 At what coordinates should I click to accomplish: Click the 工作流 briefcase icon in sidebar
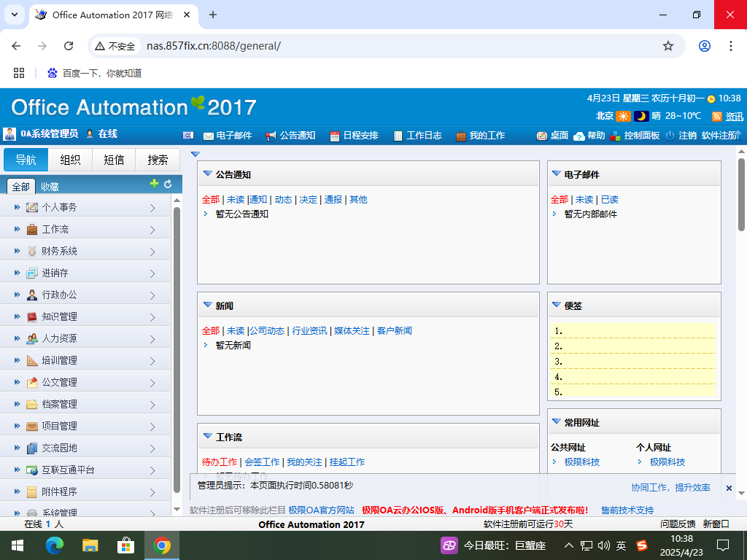click(x=32, y=229)
